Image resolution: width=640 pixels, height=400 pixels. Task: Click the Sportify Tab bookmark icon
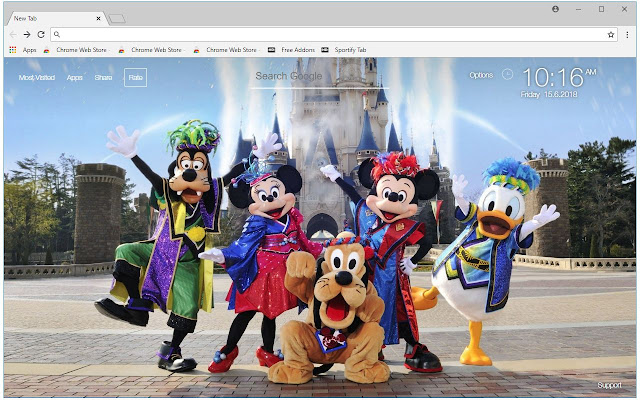(325, 50)
